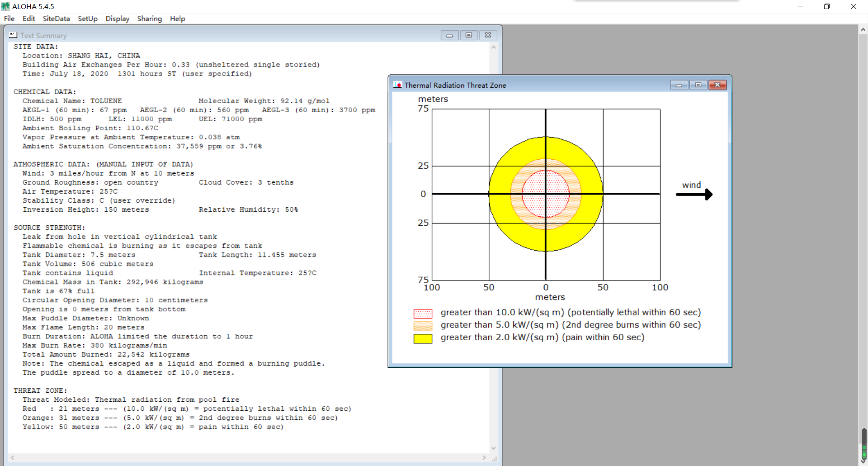The image size is (868, 466).
Task: Open the Help menu
Action: 178,19
